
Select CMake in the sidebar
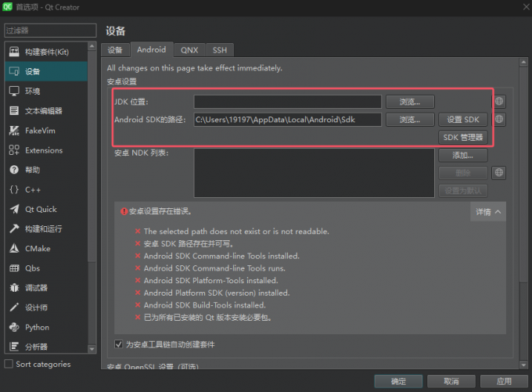(38, 249)
